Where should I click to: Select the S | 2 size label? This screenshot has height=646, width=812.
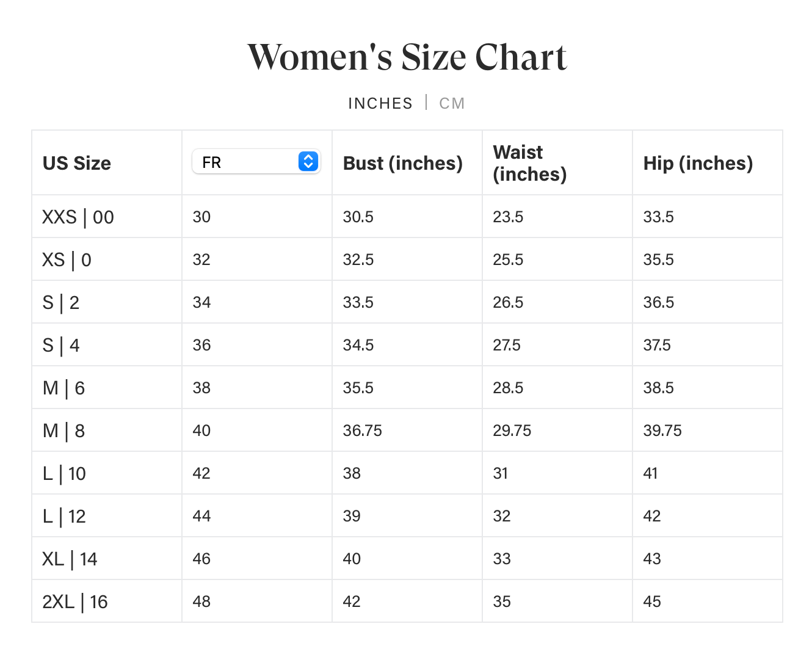click(61, 303)
